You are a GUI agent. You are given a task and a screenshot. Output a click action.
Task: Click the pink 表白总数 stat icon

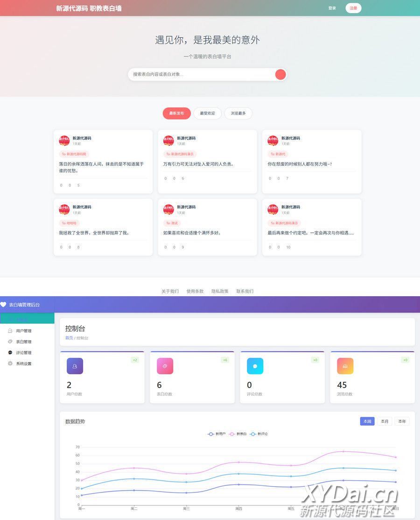pyautogui.click(x=165, y=366)
